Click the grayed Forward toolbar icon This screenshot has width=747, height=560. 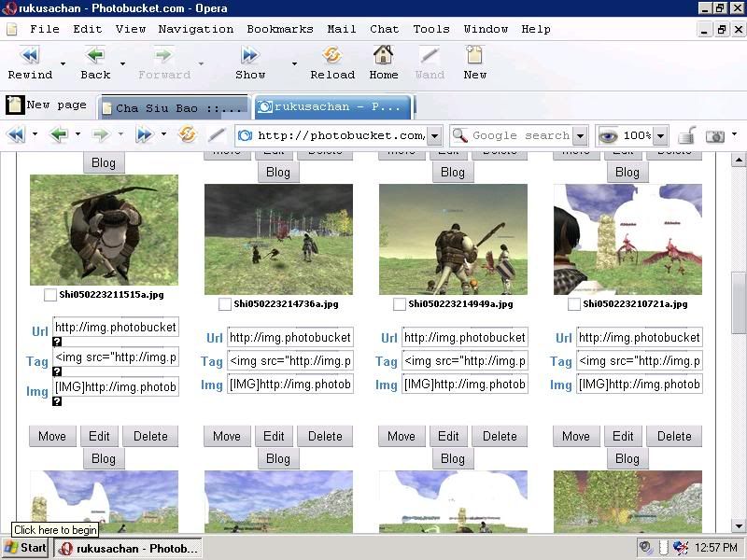tap(164, 63)
